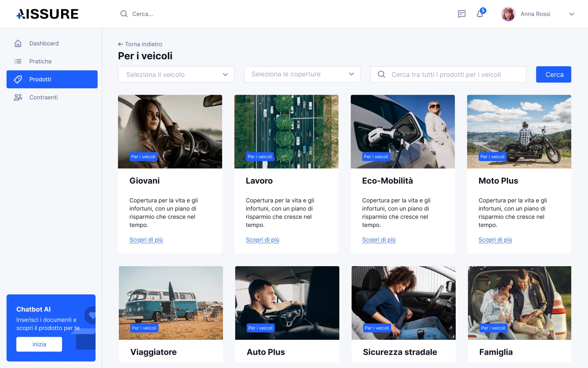Open 'Seleziona le coperture' dropdown
This screenshot has height=368, width=588.
tap(302, 74)
